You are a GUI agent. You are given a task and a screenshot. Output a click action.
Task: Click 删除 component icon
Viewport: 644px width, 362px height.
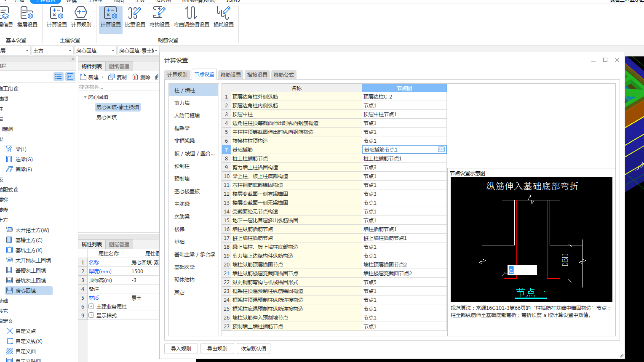(141, 77)
